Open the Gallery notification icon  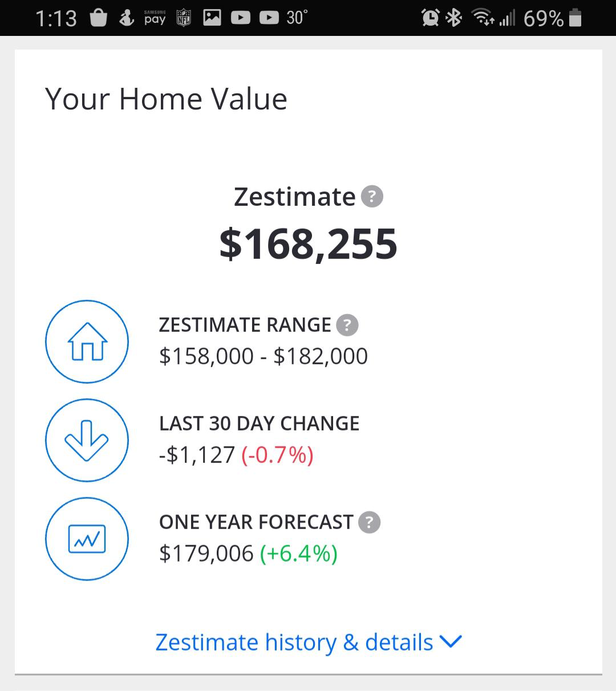pyautogui.click(x=212, y=17)
